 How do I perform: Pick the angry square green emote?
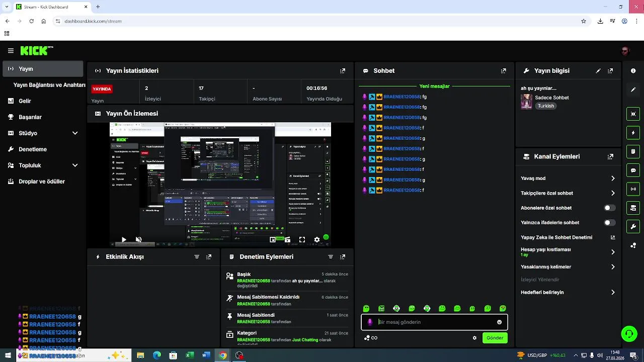coord(381,309)
